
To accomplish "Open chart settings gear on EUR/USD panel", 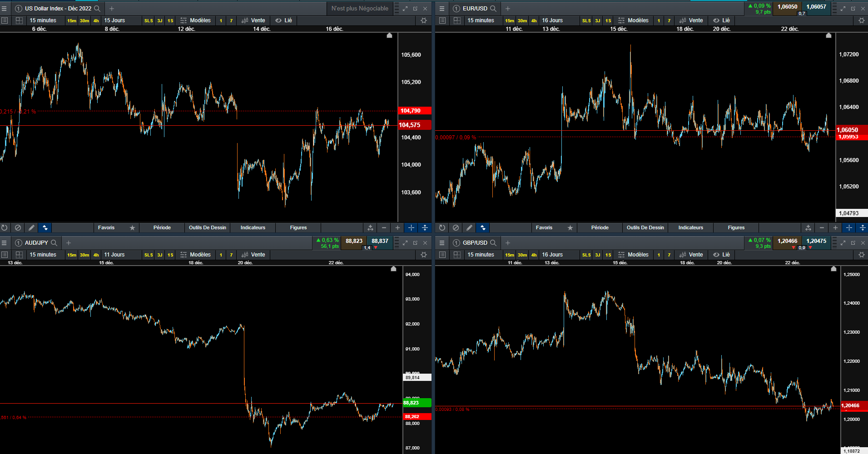I will [x=862, y=20].
